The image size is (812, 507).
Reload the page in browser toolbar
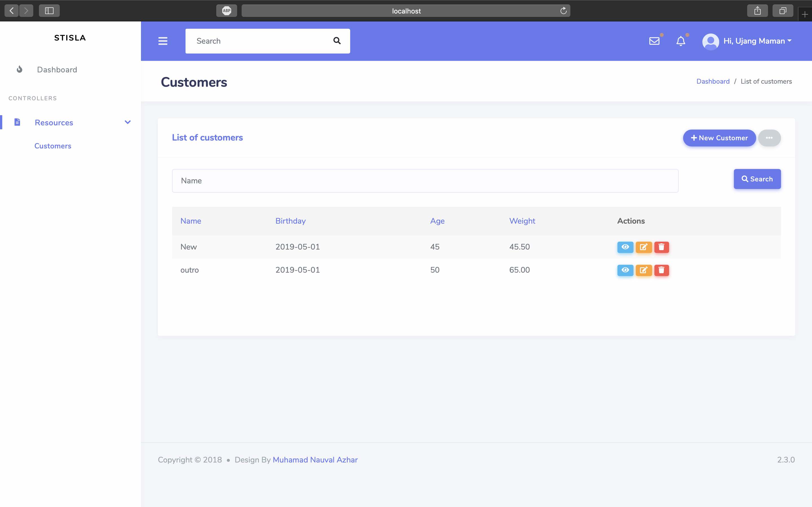coord(563,11)
